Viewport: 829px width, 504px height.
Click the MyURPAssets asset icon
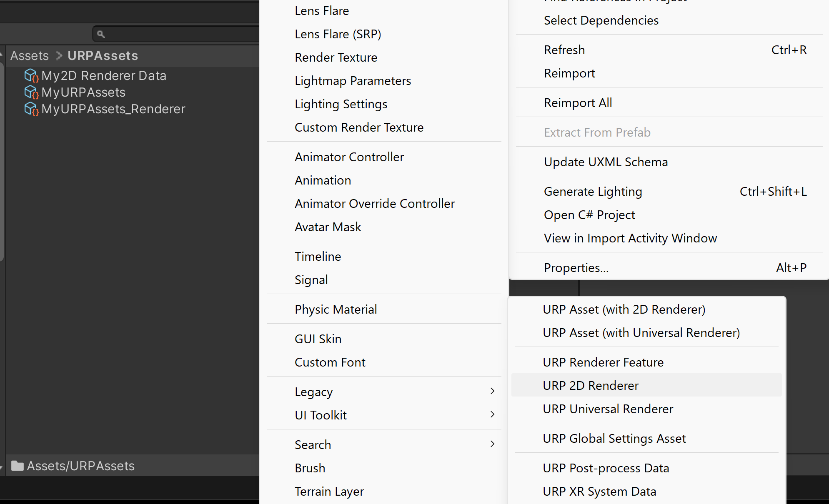click(31, 92)
